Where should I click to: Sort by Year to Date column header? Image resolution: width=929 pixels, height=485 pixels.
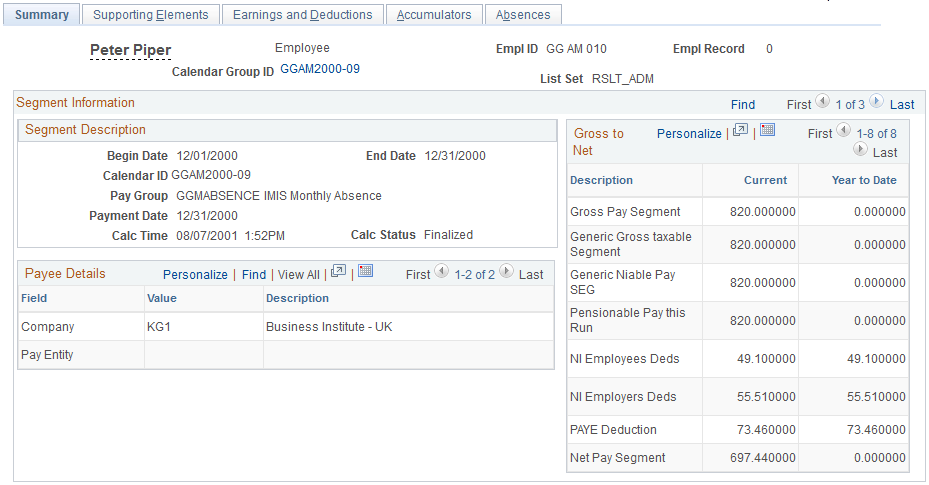(864, 180)
